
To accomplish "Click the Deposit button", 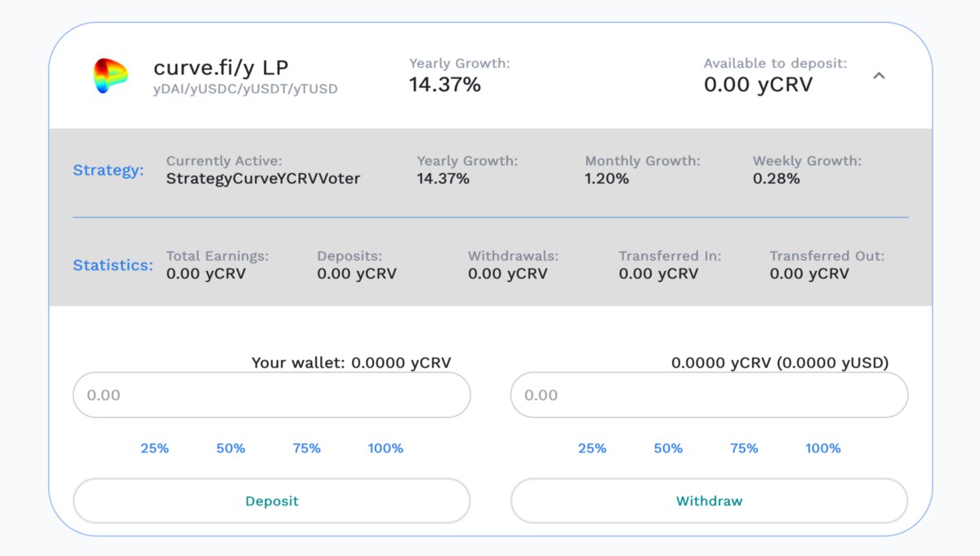I will pyautogui.click(x=272, y=500).
